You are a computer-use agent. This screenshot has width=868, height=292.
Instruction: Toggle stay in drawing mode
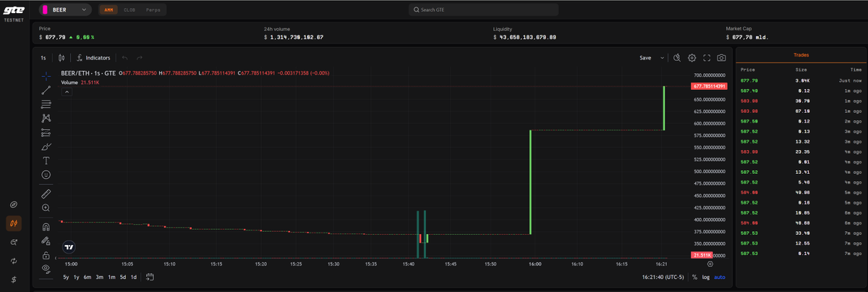(x=46, y=241)
